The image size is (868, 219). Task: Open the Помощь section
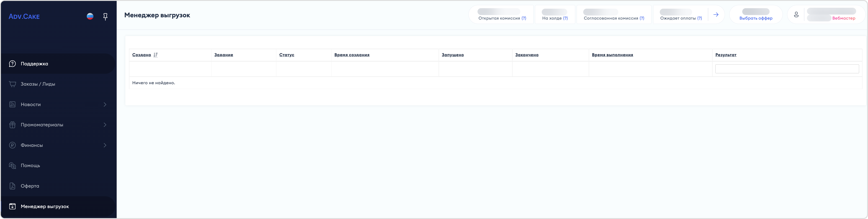[x=58, y=166]
